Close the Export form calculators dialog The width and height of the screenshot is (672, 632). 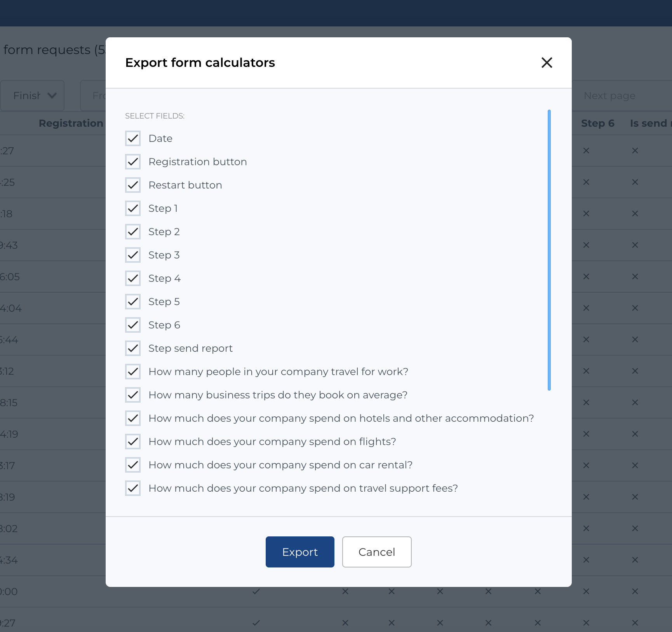pyautogui.click(x=547, y=63)
